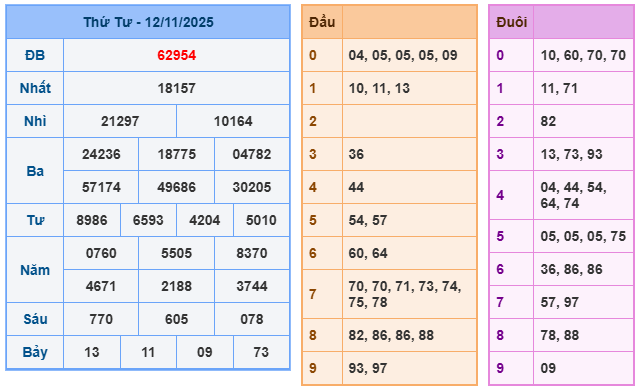This screenshot has height=391, width=641.
Task: Select Đuôi row 9 value 09
Action: [x=548, y=369]
